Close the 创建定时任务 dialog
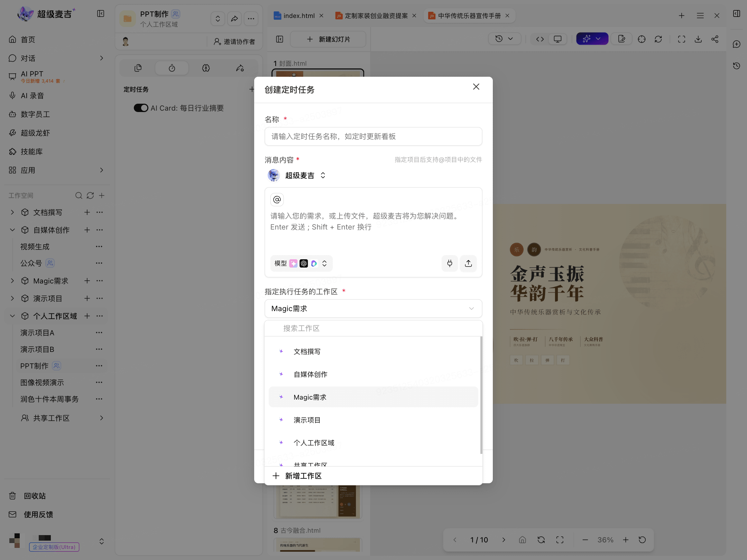This screenshot has width=747, height=560. tap(476, 87)
